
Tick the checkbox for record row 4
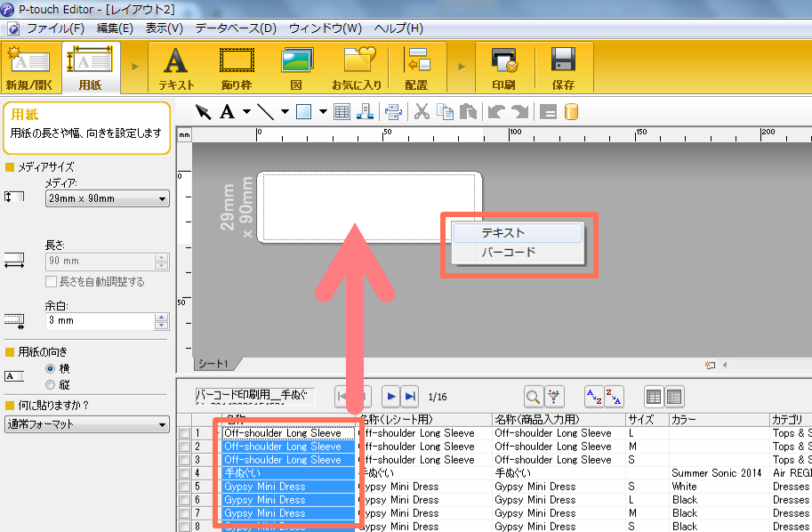(184, 473)
